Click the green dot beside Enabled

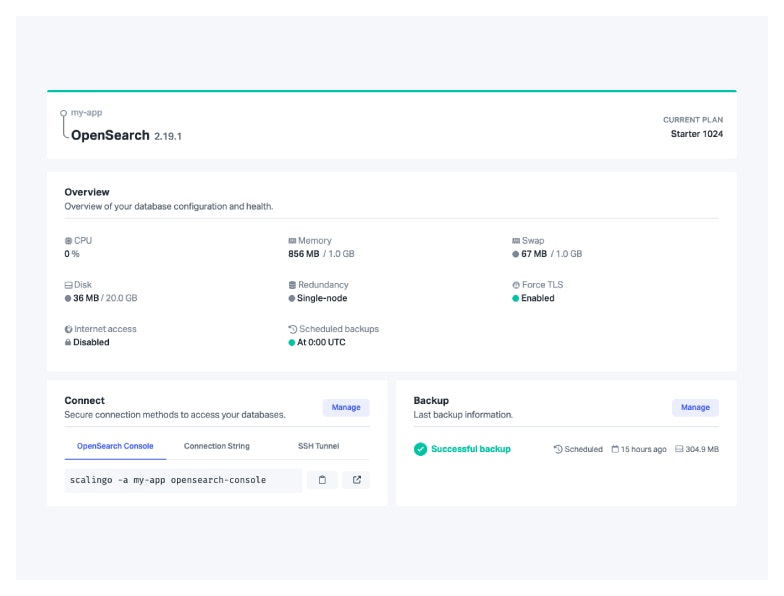(516, 298)
